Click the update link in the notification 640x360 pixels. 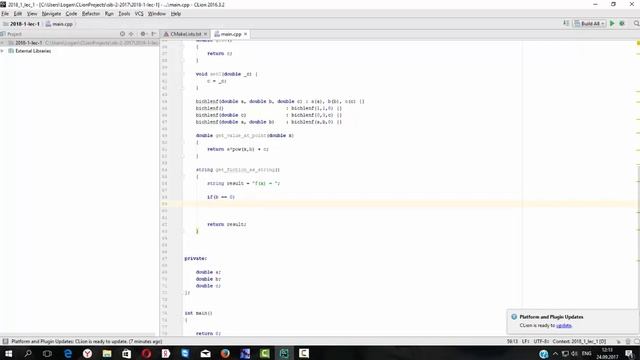(564, 325)
